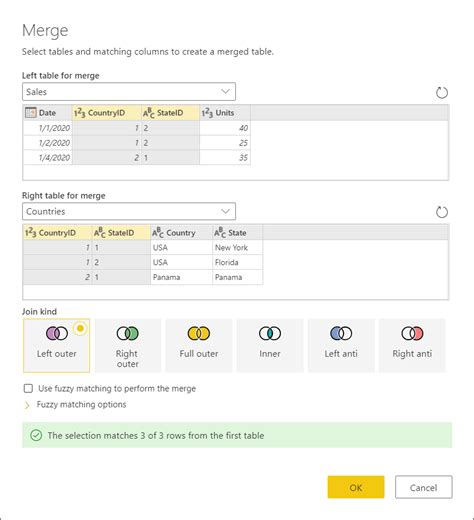Choose the Inner join label
This screenshot has width=474, height=520.
point(270,354)
